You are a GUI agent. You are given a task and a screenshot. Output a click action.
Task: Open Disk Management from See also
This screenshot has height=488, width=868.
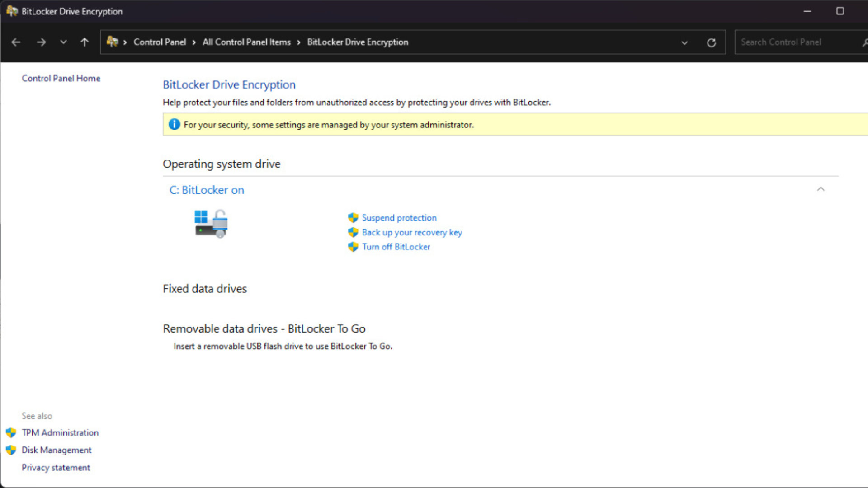pyautogui.click(x=56, y=450)
